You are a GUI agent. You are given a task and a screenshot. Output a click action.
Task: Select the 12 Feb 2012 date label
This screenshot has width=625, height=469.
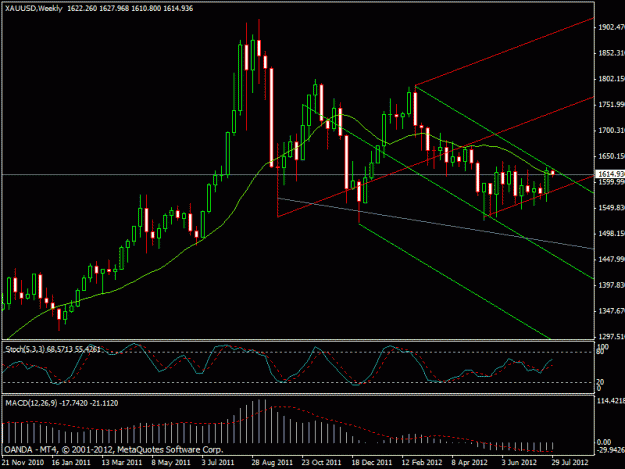pyautogui.click(x=422, y=463)
